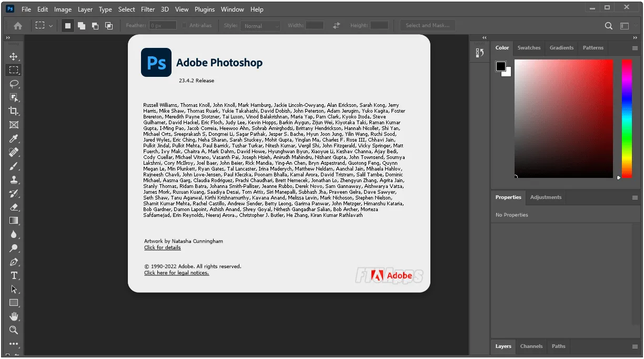The width and height of the screenshot is (644, 359).
Task: Collapse the panels with the double-arrow chevron
Action: (x=484, y=37)
